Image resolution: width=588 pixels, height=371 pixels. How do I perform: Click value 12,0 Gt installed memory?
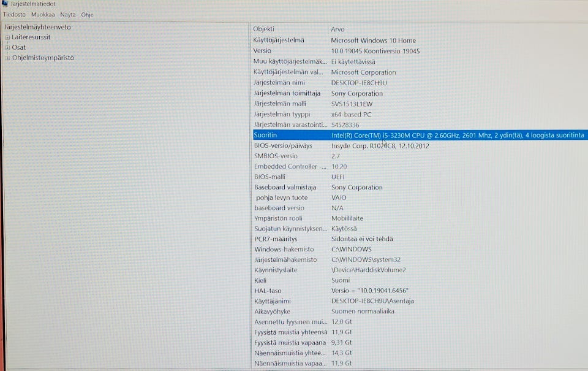click(x=342, y=322)
